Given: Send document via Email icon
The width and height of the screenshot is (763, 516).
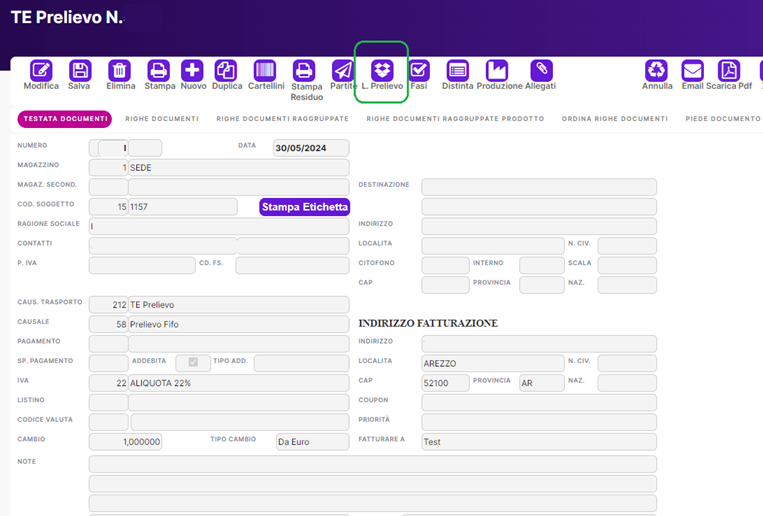Looking at the screenshot, I should click(x=692, y=71).
